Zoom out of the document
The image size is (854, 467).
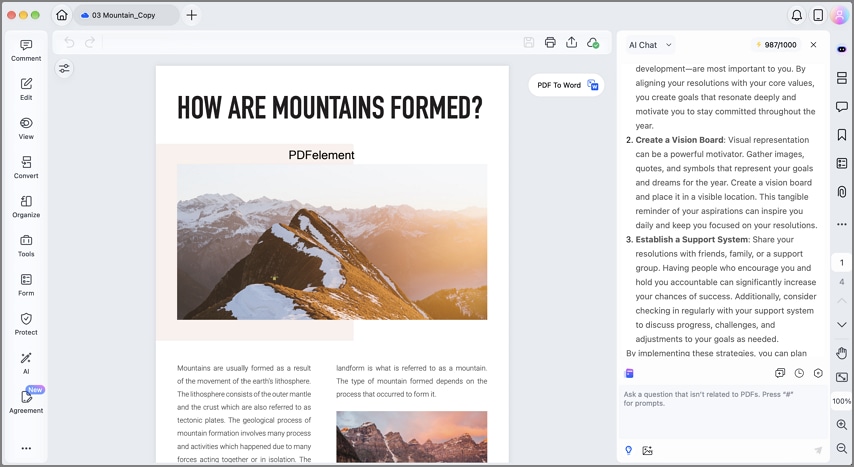point(841,448)
